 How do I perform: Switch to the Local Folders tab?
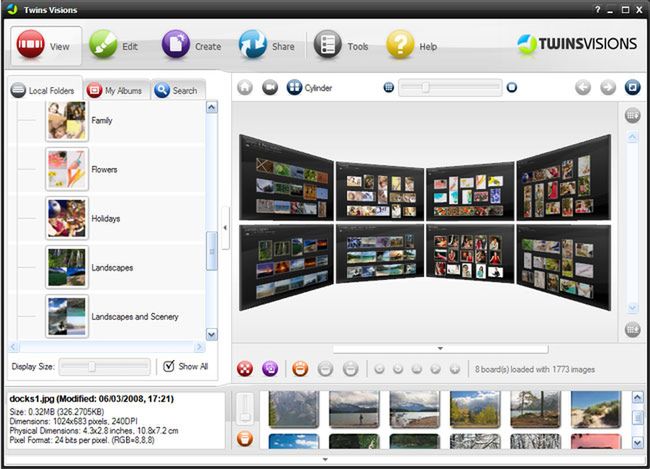(43, 90)
